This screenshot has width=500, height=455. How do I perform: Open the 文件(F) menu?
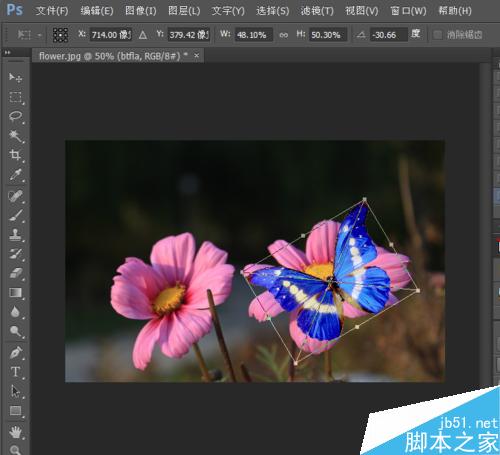[x=52, y=11]
